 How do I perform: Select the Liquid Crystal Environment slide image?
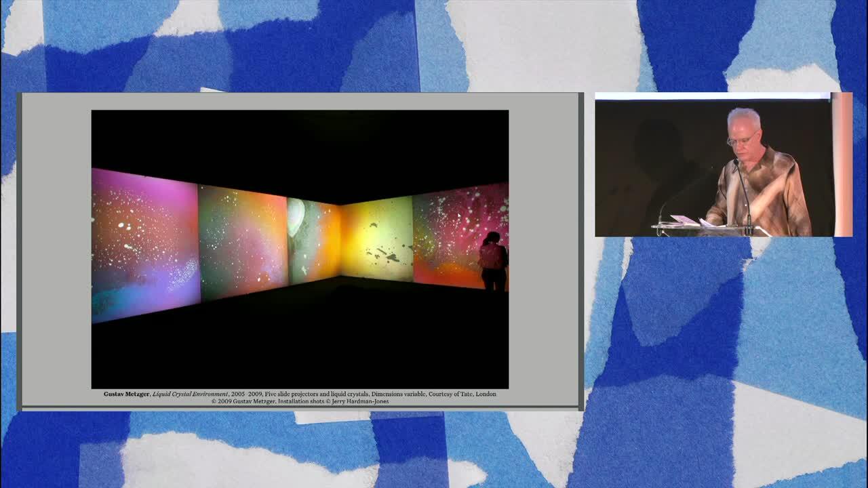coord(300,249)
